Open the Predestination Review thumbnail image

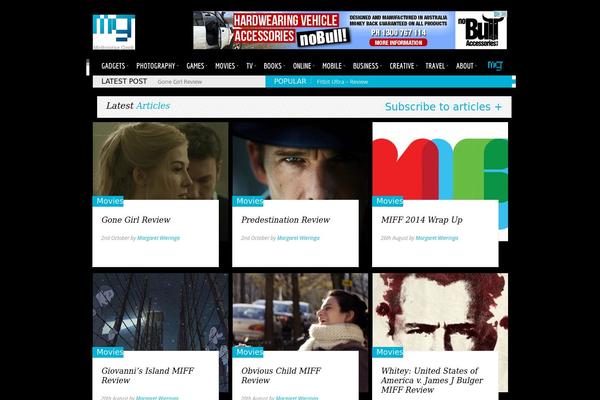[x=300, y=161]
